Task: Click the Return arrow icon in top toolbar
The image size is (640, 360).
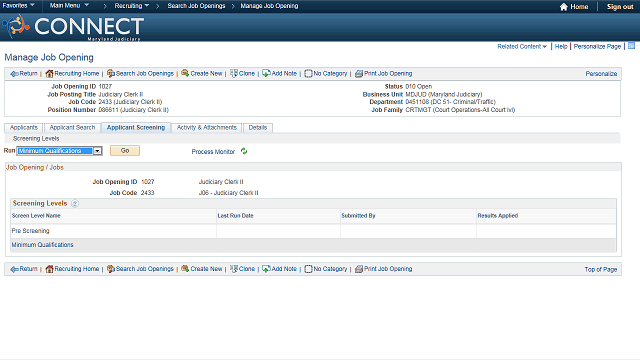Action: tap(14, 74)
